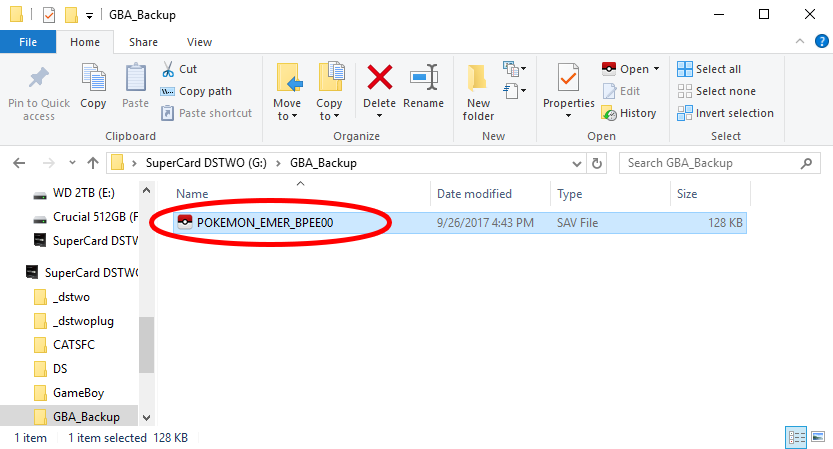Viewport: 833px width, 449px height.
Task: Click the navigation pane vertical scrollbar
Action: pos(146,340)
